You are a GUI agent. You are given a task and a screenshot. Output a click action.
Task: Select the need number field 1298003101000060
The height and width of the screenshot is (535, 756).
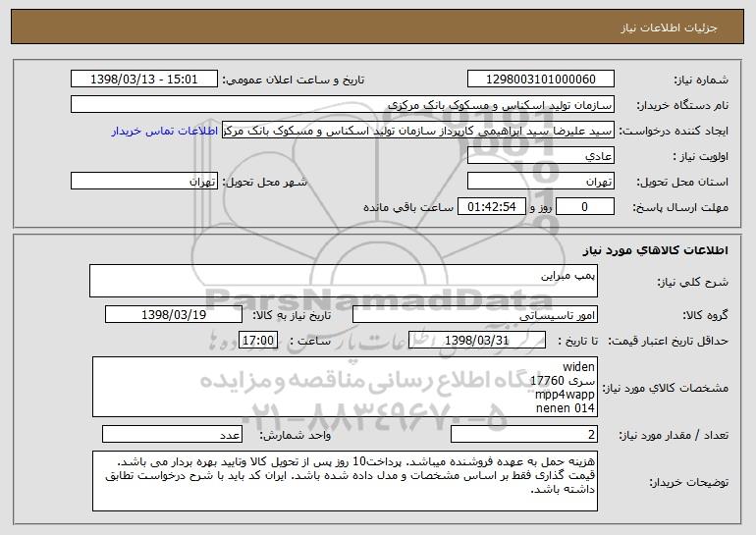pyautogui.click(x=541, y=80)
